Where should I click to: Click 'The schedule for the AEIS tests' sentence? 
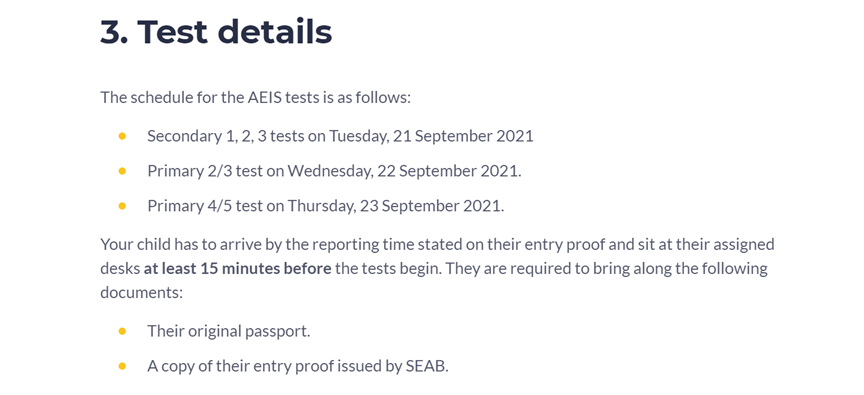point(256,98)
